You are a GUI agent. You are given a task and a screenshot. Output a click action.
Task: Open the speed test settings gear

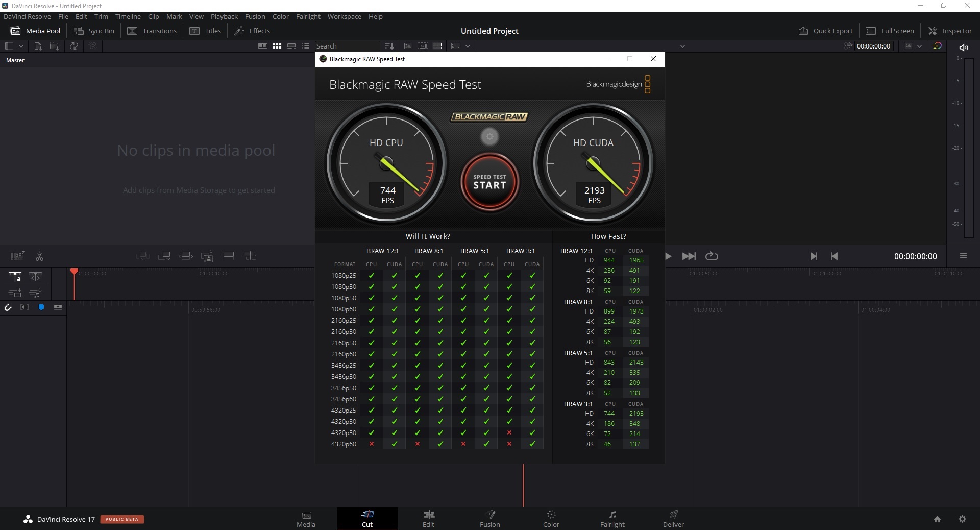click(489, 136)
